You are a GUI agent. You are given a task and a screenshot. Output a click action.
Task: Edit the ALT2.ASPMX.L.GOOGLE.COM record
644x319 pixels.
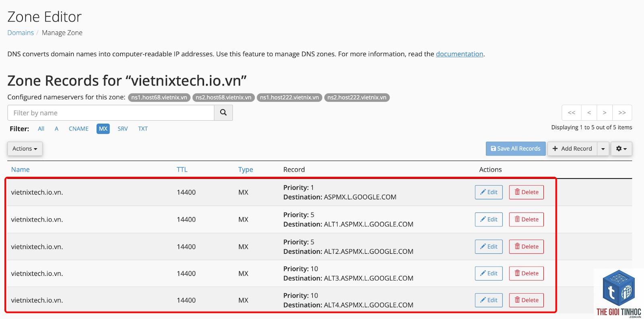click(x=489, y=246)
